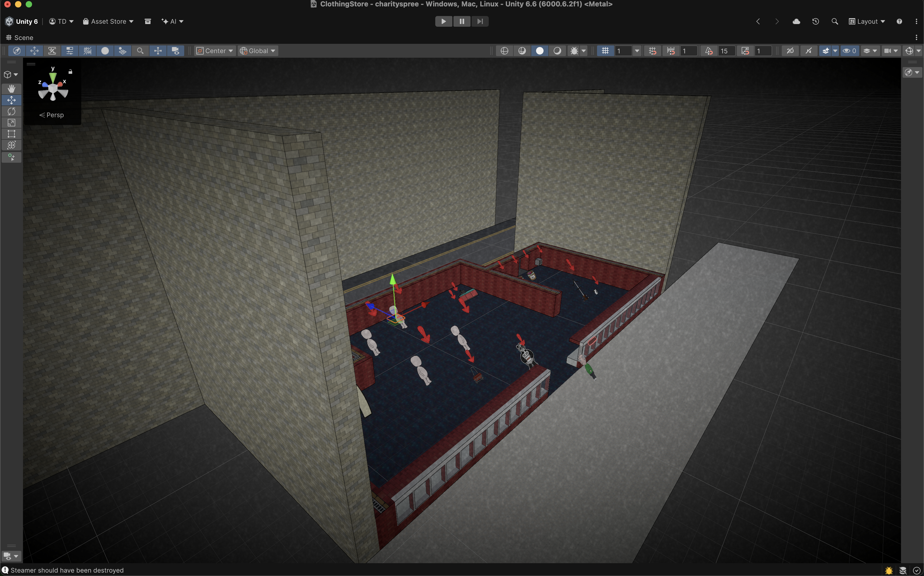
Task: Open the main toolbar kebab menu
Action: pos(916,21)
